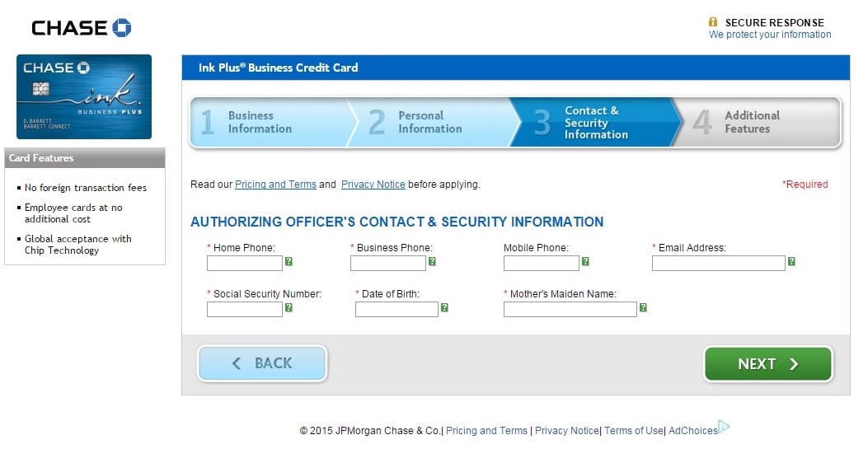Click help icon next to Home Phone

(x=289, y=262)
